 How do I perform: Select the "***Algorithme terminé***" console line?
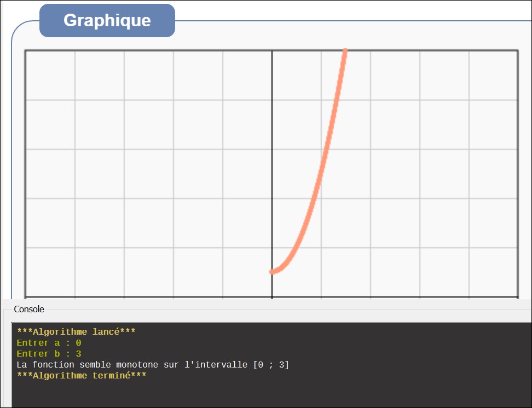82,376
